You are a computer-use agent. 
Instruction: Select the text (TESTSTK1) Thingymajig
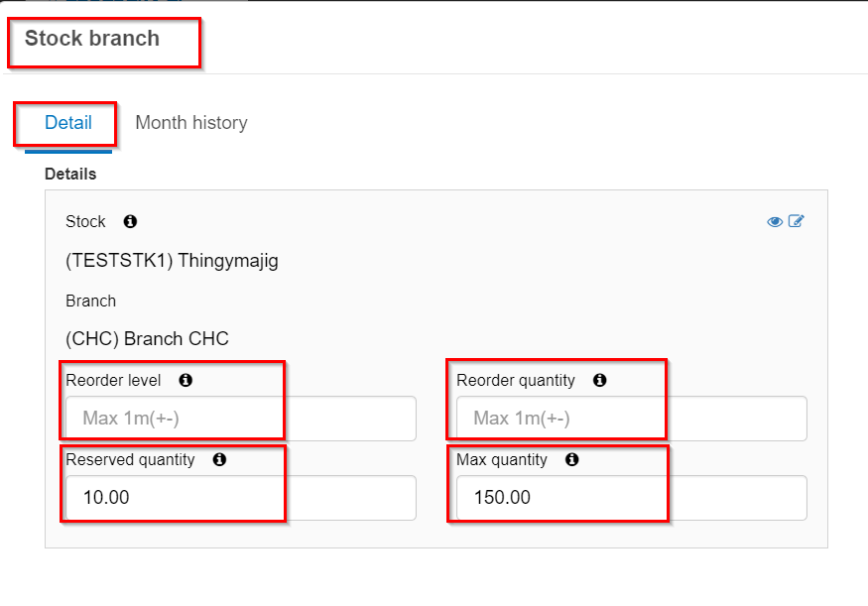point(172,260)
